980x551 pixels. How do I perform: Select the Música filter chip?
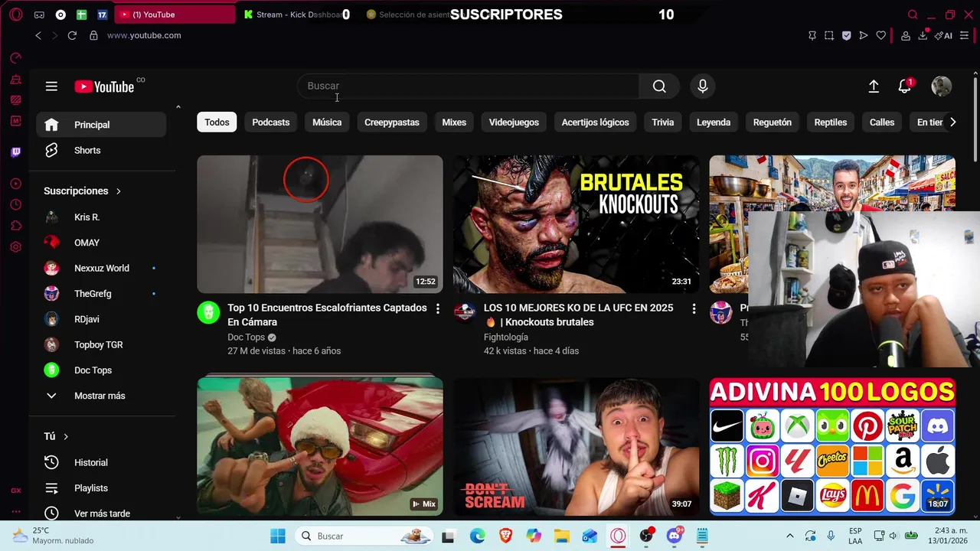point(327,122)
